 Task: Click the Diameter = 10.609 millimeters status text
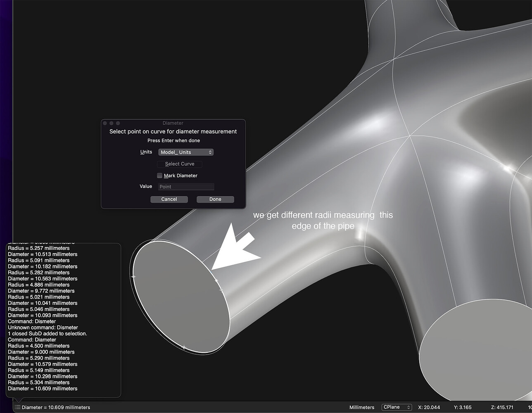tap(54, 407)
